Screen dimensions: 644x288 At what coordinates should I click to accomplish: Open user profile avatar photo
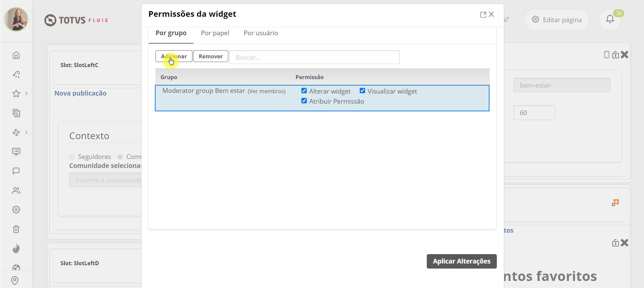coord(16,19)
